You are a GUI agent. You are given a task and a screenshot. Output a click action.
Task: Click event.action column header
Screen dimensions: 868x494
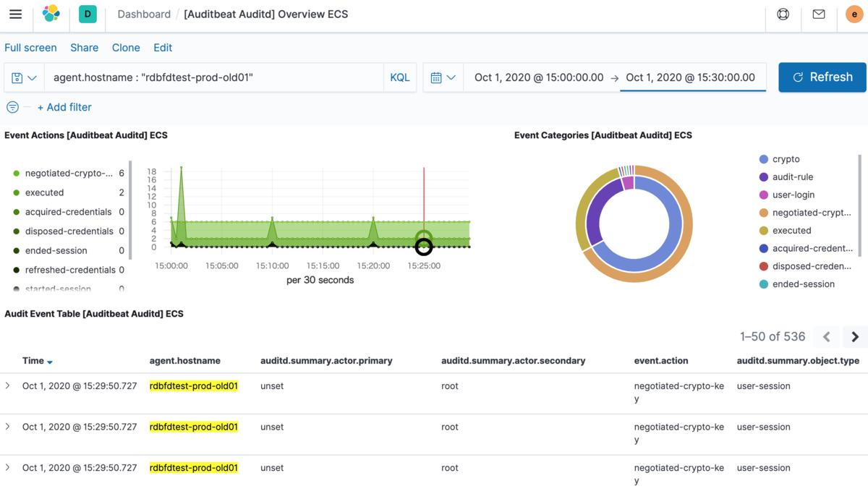tap(661, 360)
